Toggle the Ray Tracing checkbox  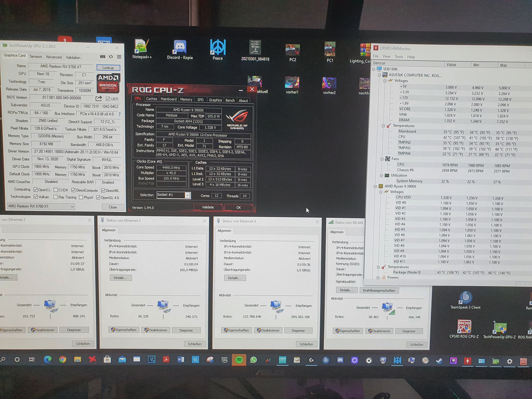pyautogui.click(x=56, y=197)
